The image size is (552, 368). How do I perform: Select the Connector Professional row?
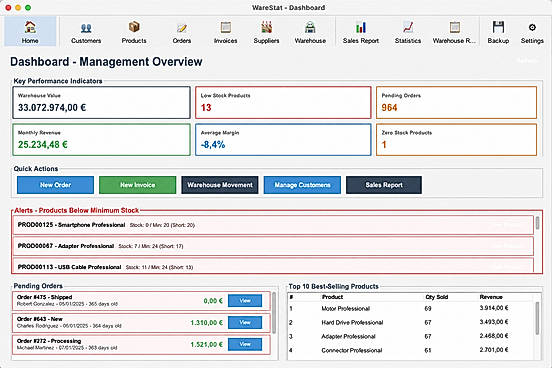point(411,350)
